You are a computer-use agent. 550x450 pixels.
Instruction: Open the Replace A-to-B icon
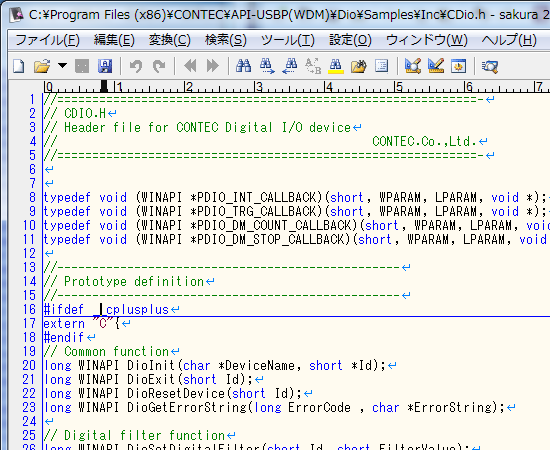313,66
